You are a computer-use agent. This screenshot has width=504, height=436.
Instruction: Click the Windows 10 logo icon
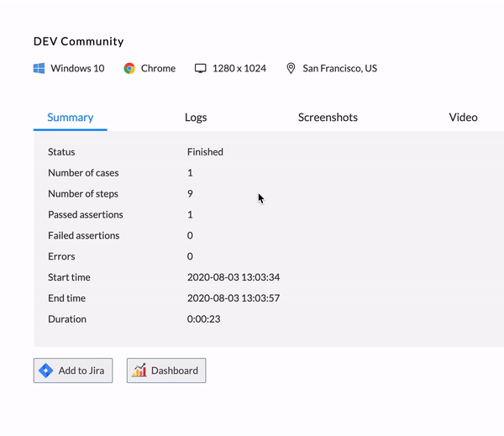(x=39, y=68)
